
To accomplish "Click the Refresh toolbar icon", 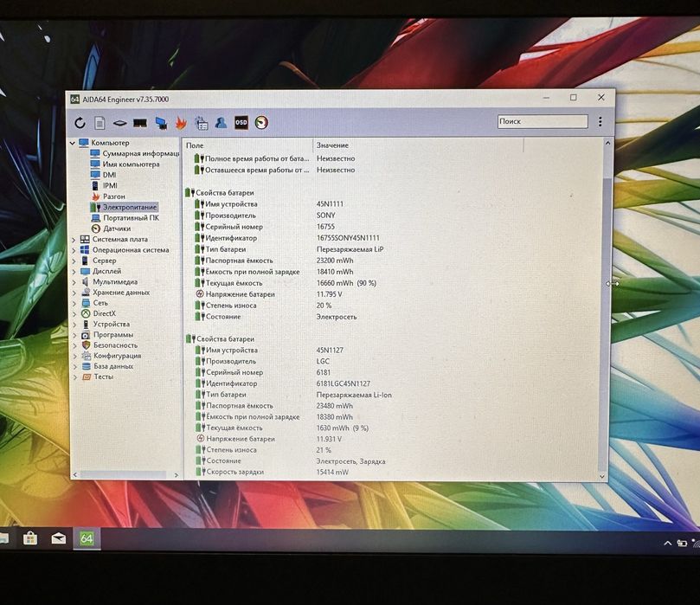I will point(80,123).
